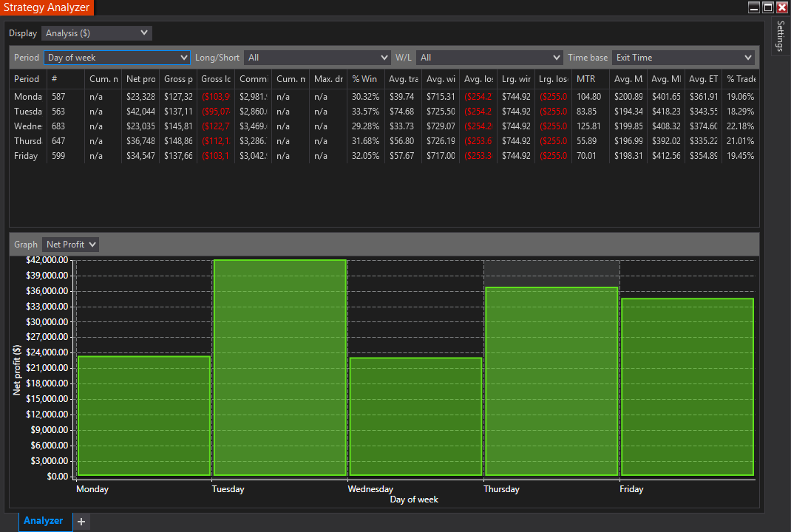Open the vertical Settings panel tab
The width and height of the screenshot is (791, 532).
(x=781, y=35)
